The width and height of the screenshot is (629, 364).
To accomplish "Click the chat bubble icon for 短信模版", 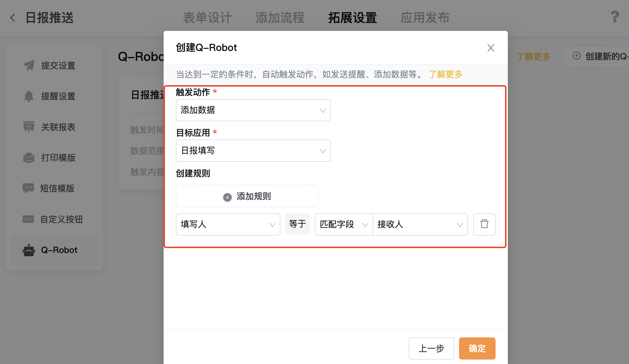I will coord(28,188).
